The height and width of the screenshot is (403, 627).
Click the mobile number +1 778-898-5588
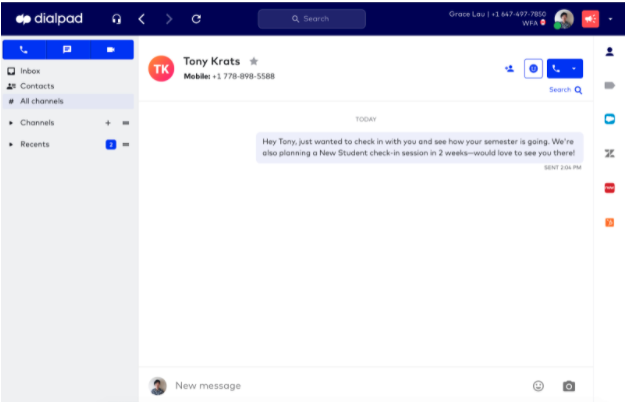pyautogui.click(x=243, y=76)
